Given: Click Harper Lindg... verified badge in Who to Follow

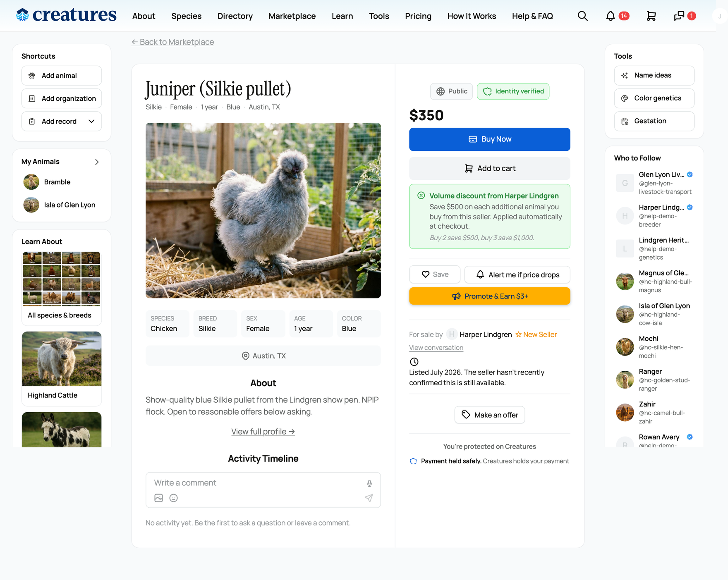Looking at the screenshot, I should pos(690,208).
